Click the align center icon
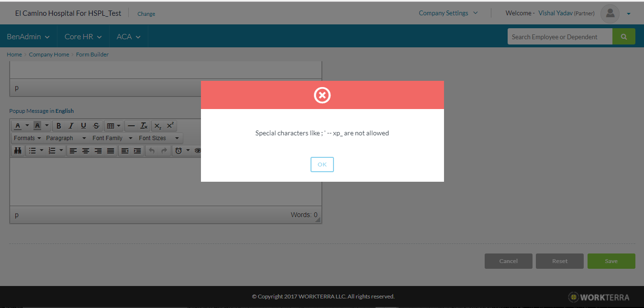644x308 pixels. pyautogui.click(x=86, y=151)
